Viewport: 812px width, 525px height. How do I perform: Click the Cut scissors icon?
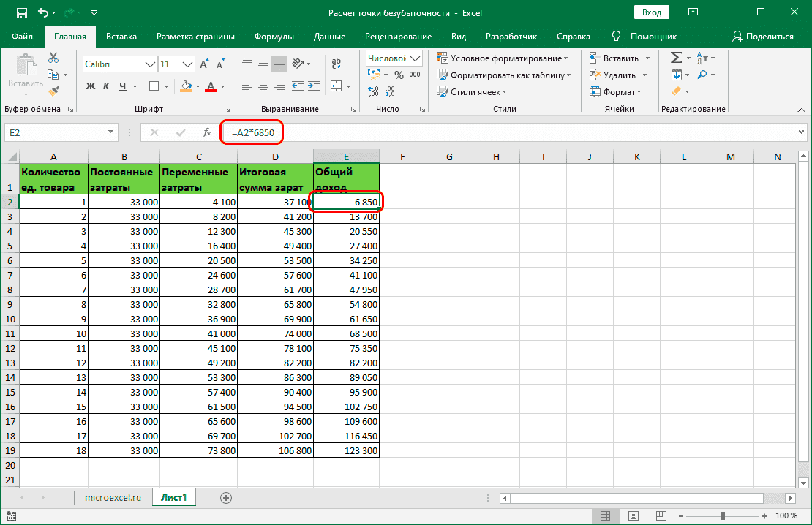53,58
